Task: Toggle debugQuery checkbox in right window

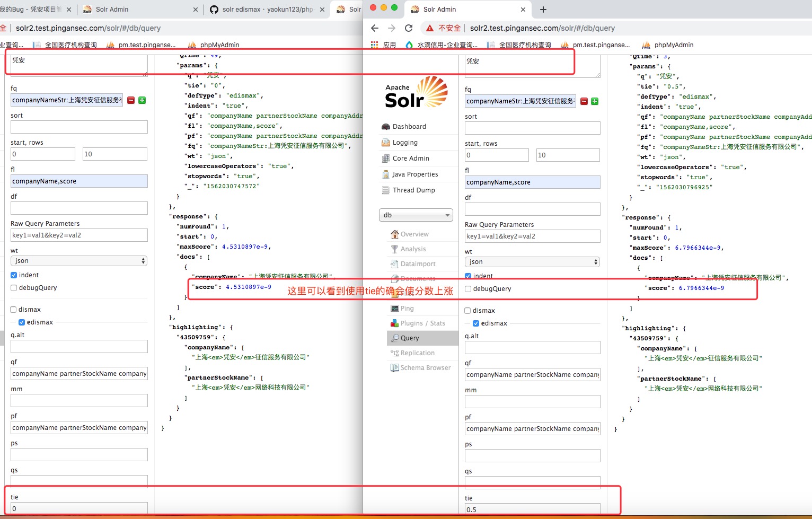Action: click(x=468, y=289)
